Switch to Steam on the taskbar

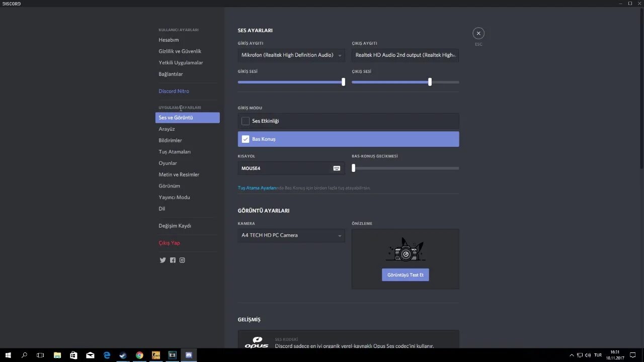point(123,355)
